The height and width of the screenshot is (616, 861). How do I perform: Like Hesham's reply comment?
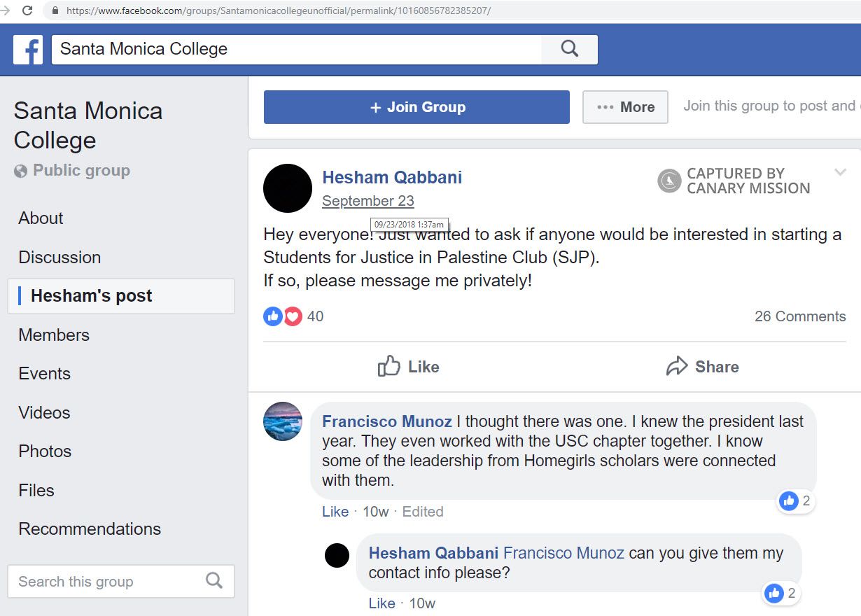(x=381, y=603)
